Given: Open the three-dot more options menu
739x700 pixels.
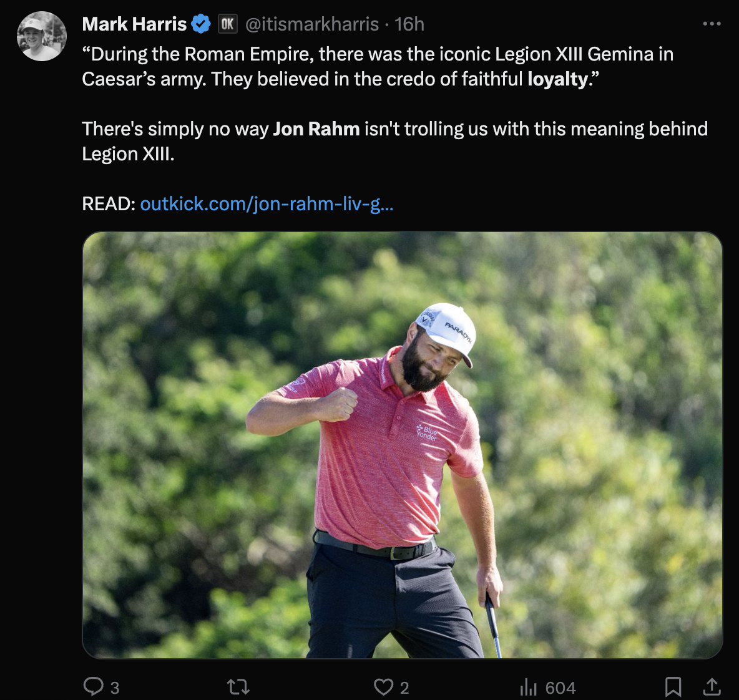Looking at the screenshot, I should [x=712, y=24].
